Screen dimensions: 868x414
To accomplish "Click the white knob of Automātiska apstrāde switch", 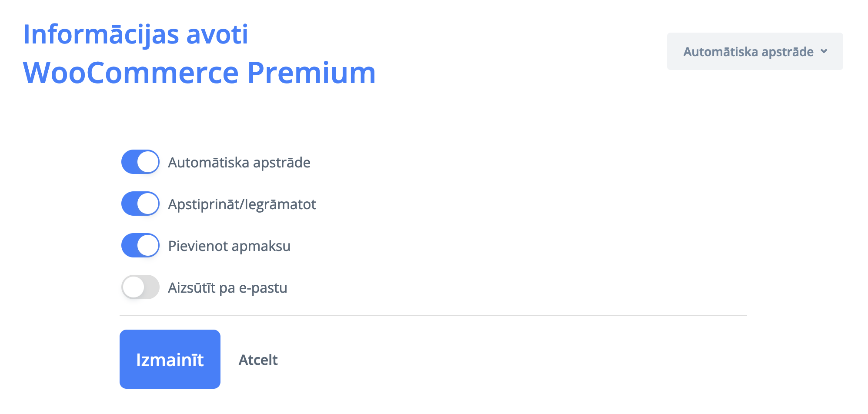I will [148, 162].
